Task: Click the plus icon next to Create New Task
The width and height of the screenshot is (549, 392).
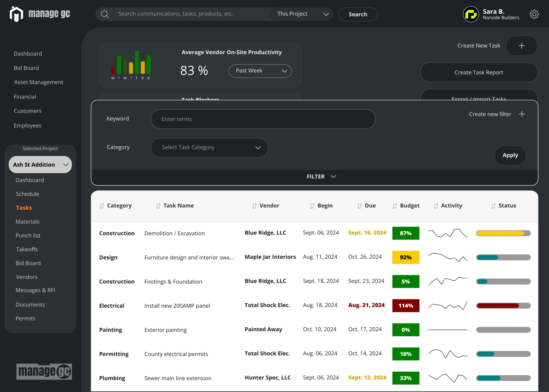Action: [x=522, y=45]
